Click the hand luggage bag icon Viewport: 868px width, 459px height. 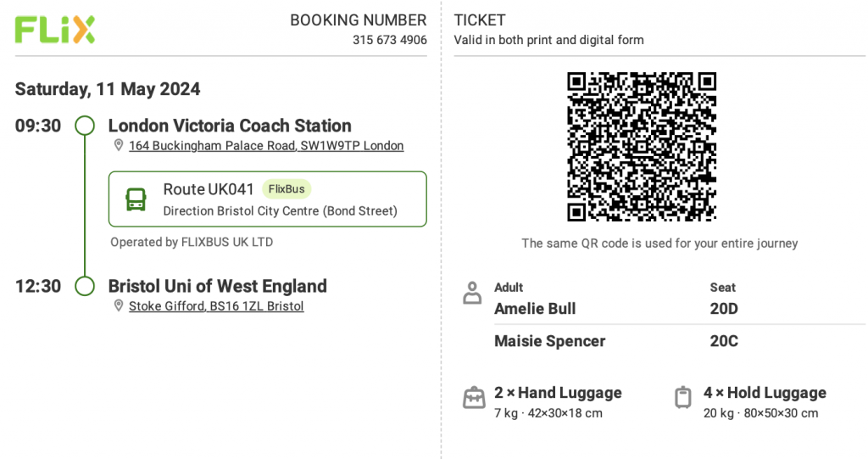(x=474, y=397)
